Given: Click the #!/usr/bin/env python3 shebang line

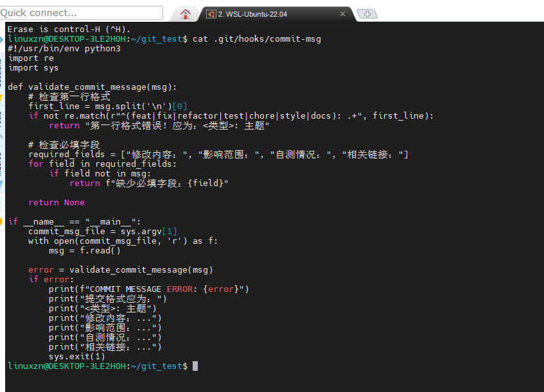Looking at the screenshot, I should coord(64,49).
